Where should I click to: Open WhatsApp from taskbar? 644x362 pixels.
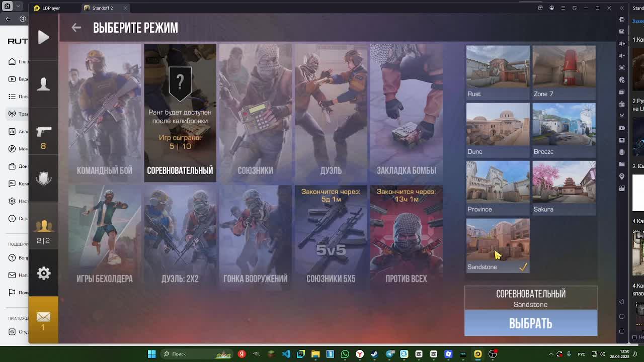(345, 354)
